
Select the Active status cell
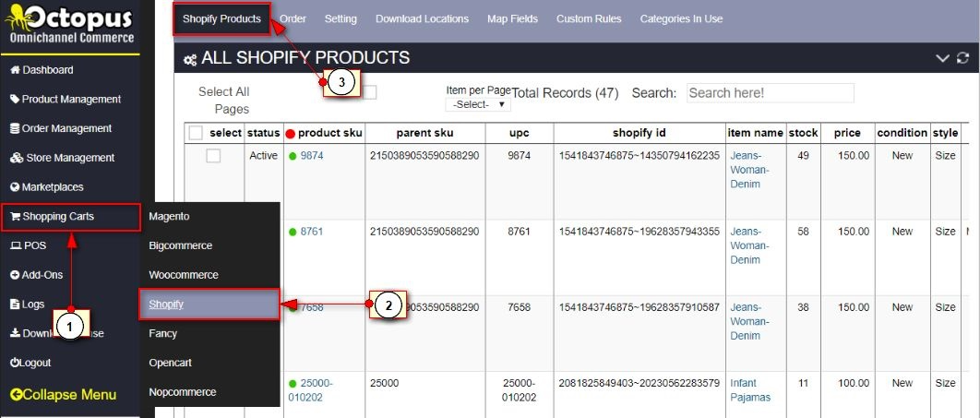[x=263, y=156]
